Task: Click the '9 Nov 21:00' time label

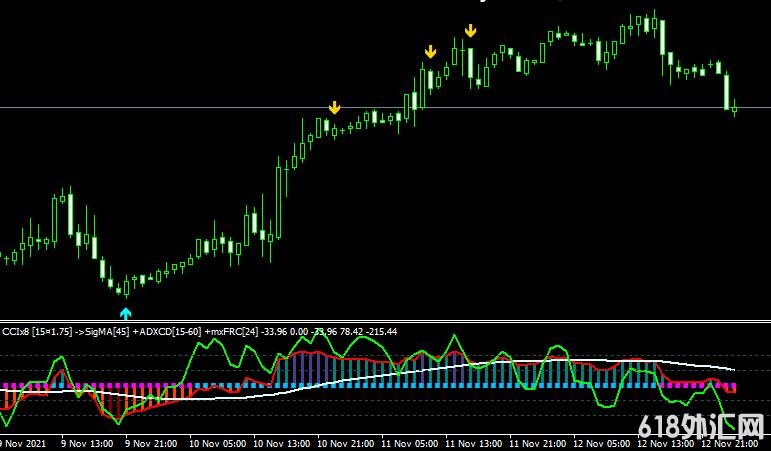Action: (151, 444)
